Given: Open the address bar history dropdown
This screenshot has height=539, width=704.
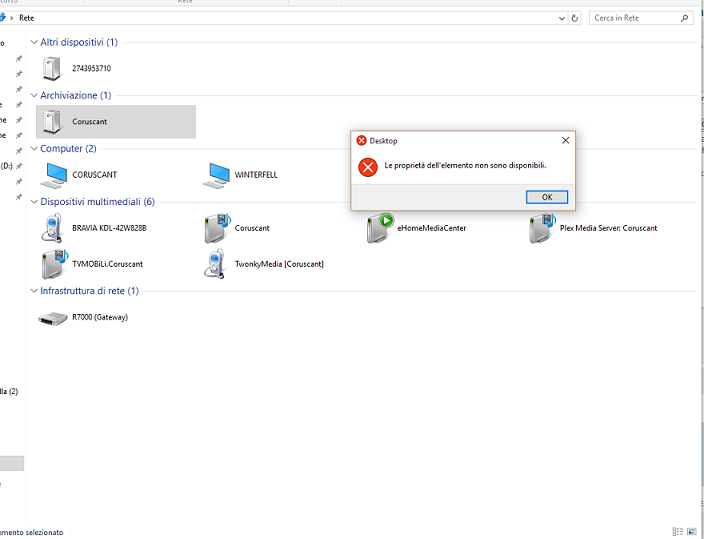Looking at the screenshot, I should pyautogui.click(x=562, y=18).
